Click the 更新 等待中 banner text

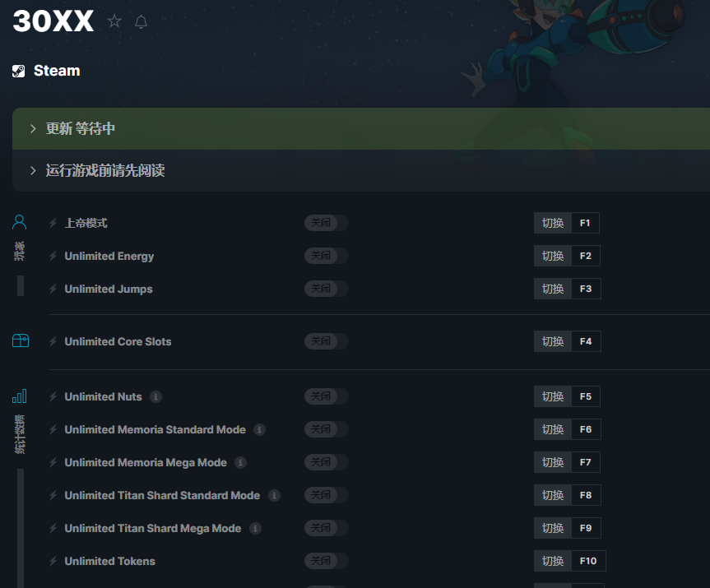pos(80,128)
